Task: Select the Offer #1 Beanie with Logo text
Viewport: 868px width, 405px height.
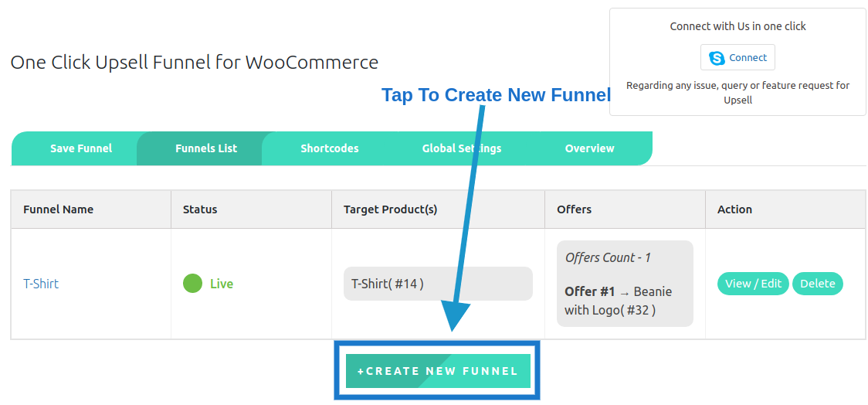Action: pyautogui.click(x=619, y=301)
